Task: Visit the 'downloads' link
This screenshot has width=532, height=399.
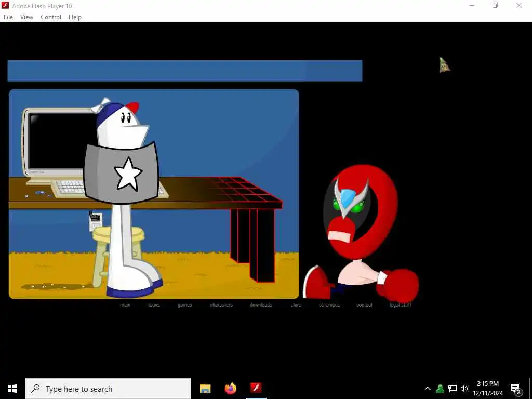Action: (x=261, y=304)
